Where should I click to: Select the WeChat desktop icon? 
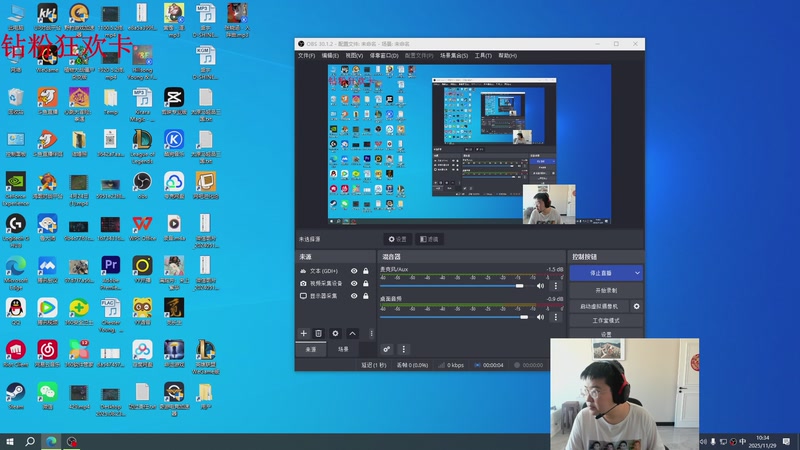(47, 396)
